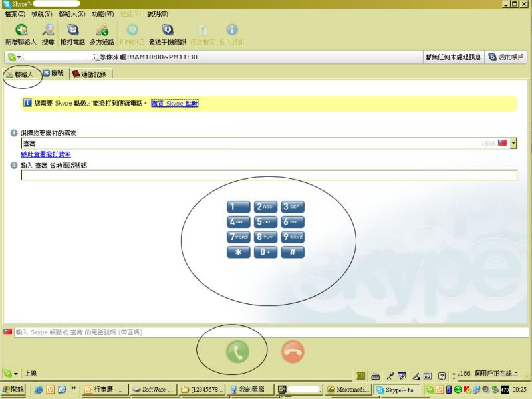532x399 pixels.
Task: Click the taskbar clock showing 00:25
Action: click(x=519, y=390)
